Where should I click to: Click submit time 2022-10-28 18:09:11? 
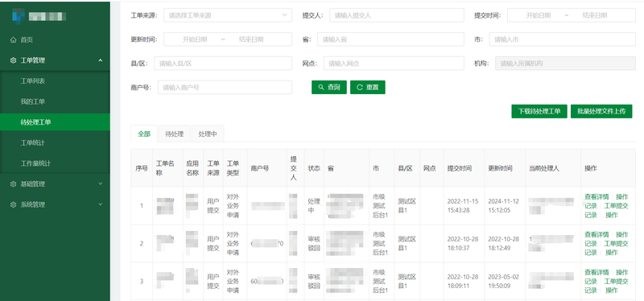point(463,282)
